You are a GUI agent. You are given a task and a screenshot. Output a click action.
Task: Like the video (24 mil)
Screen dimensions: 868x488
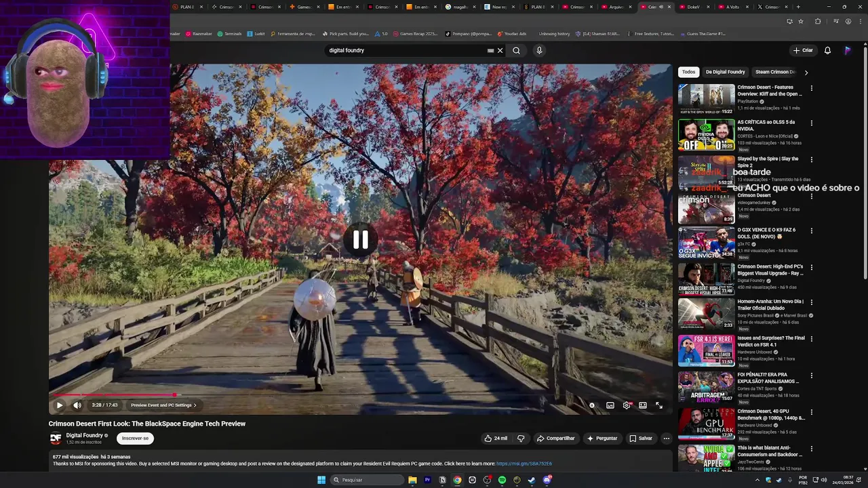(x=496, y=439)
